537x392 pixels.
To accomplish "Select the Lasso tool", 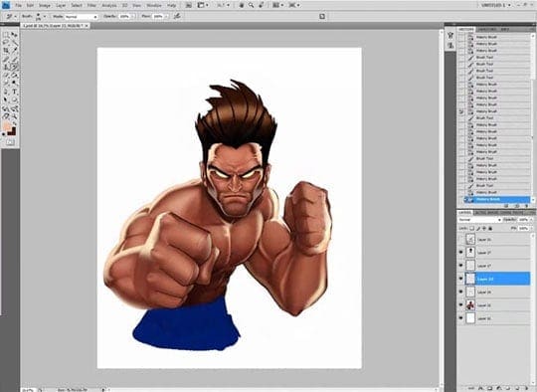I will tap(6, 42).
